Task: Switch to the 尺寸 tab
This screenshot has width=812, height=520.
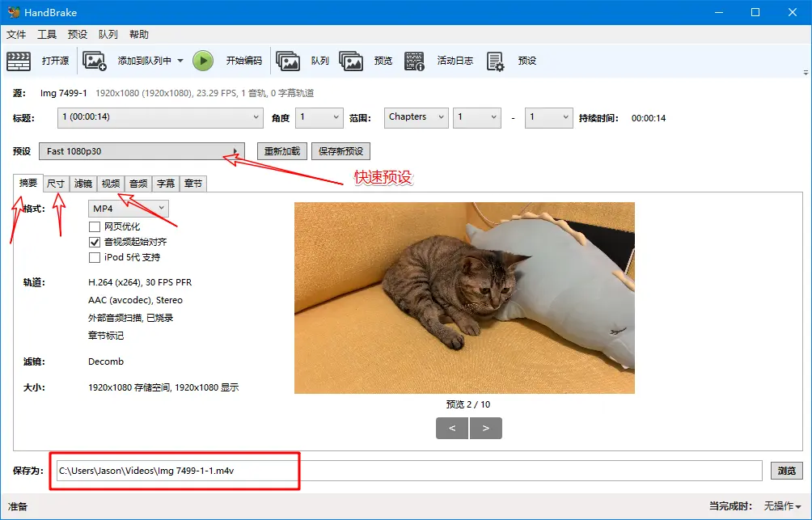Action: (x=56, y=184)
